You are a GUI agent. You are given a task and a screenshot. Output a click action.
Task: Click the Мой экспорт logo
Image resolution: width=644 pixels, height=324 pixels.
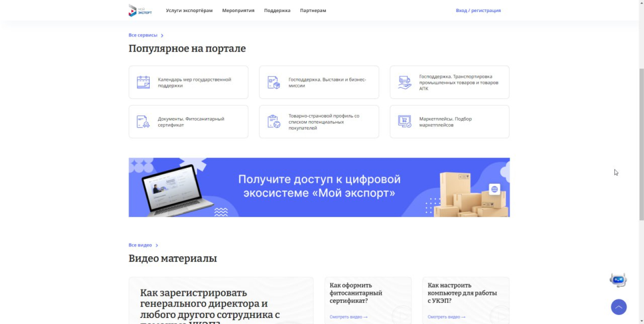(140, 10)
